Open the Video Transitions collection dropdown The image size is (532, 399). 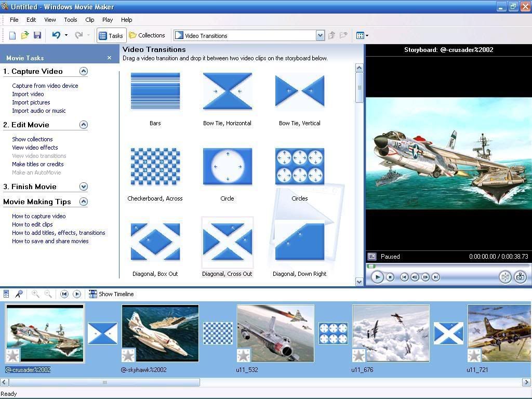pos(320,35)
